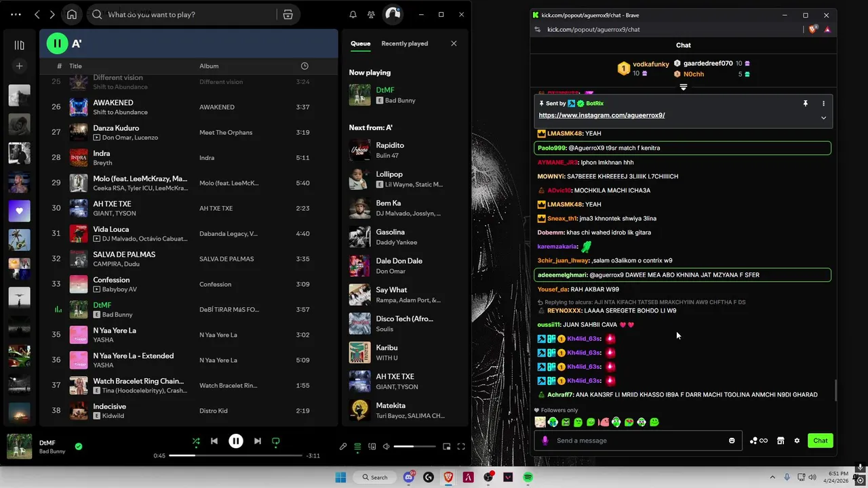Select Danza Kuduro track row

click(x=189, y=132)
